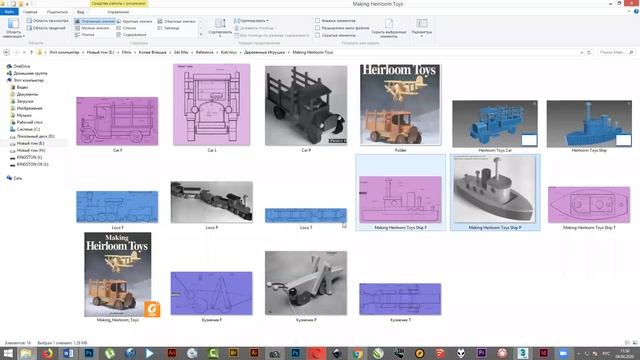The image size is (640, 360).
Task: Choose Крупные значки view layout
Action: 134,21
